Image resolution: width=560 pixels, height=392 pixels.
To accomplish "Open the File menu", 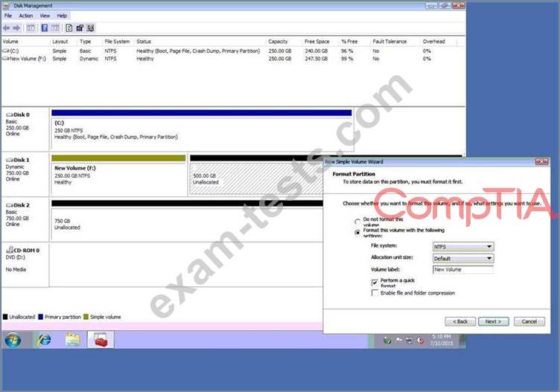I will coord(8,16).
